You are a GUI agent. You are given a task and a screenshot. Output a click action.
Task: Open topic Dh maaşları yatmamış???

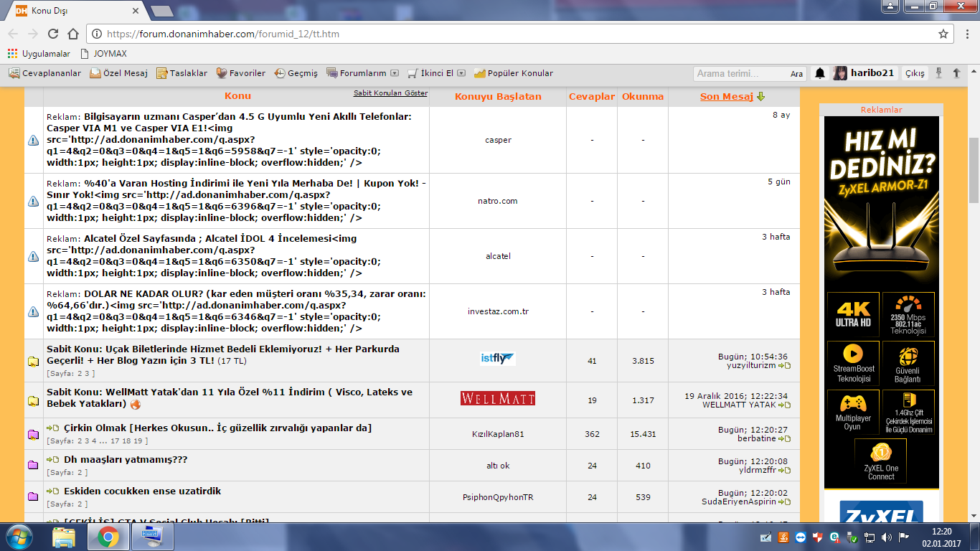[126, 460]
